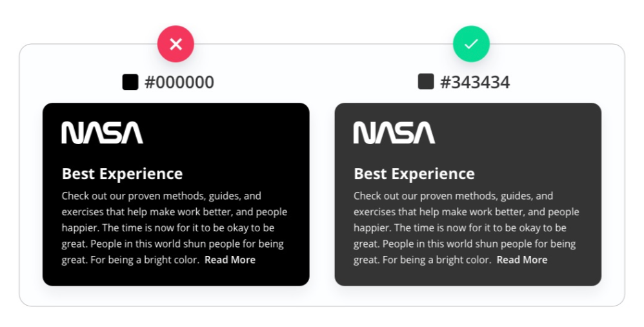The image size is (644, 327).
Task: Click the green checkmark correct icon
Action: pyautogui.click(x=471, y=44)
